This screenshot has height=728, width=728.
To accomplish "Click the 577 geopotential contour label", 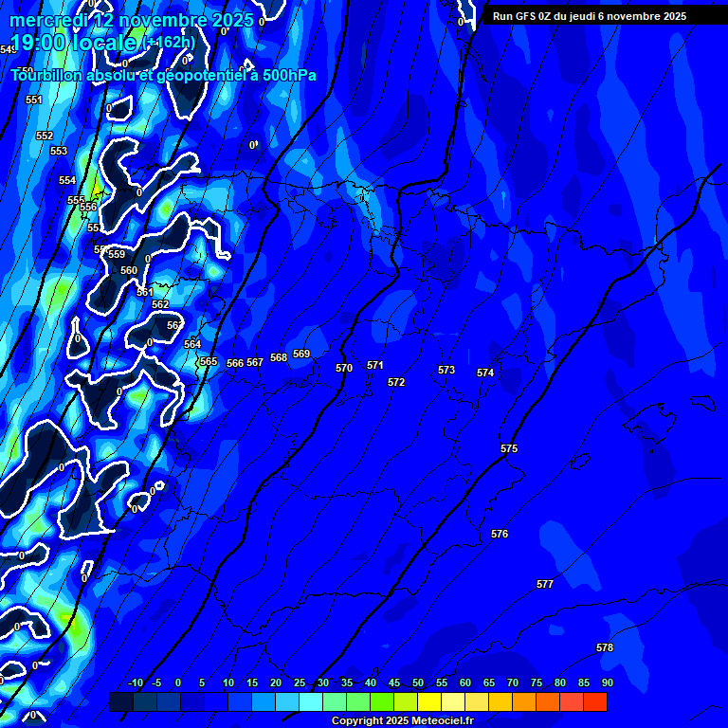I will tap(545, 585).
